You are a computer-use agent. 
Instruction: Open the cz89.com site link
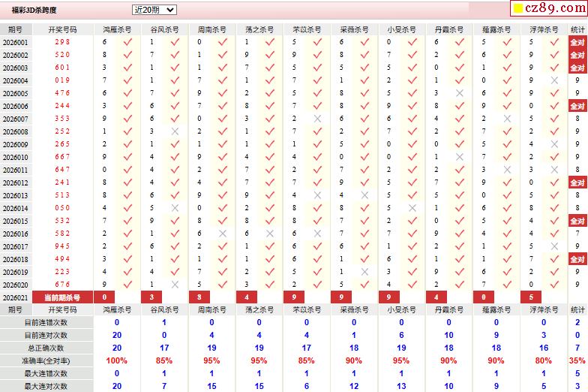550,8
